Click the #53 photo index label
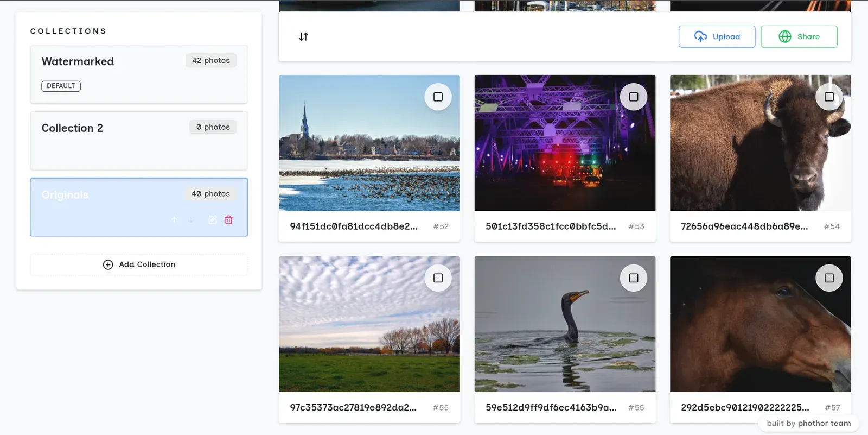 (636, 226)
